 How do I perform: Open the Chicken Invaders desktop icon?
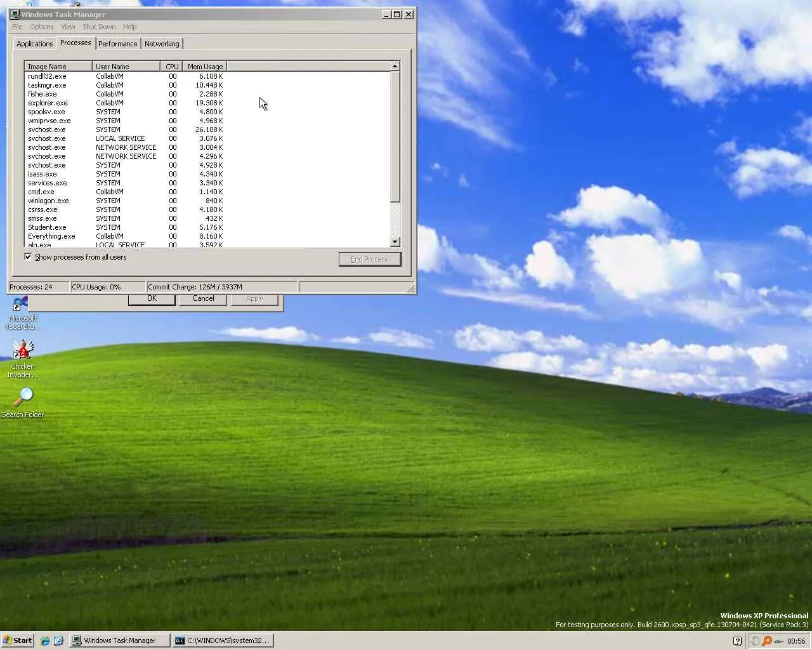pyautogui.click(x=23, y=359)
